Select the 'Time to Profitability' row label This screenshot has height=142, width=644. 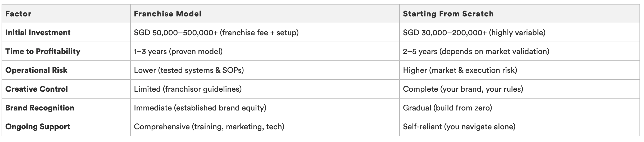(x=43, y=51)
